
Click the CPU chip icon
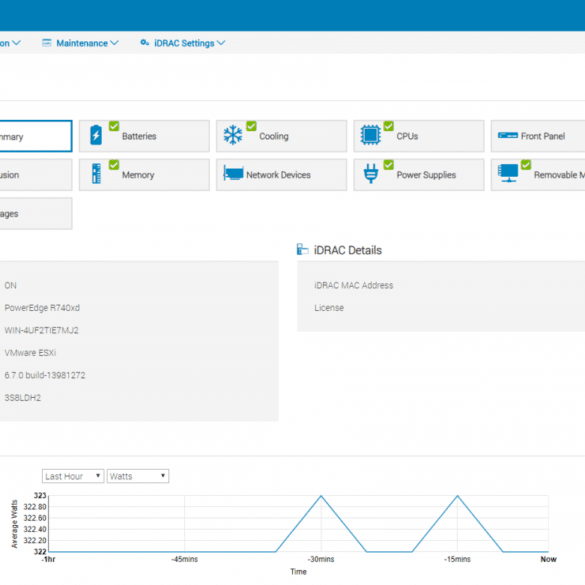point(370,135)
